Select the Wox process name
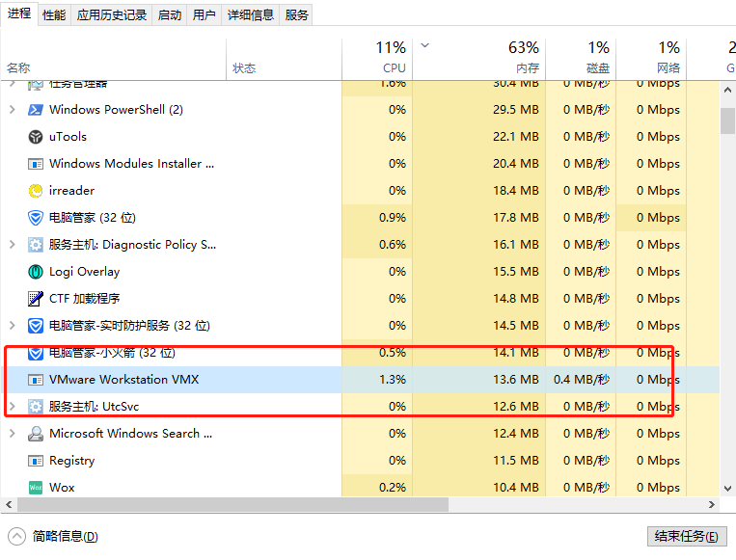 pyautogui.click(x=62, y=488)
